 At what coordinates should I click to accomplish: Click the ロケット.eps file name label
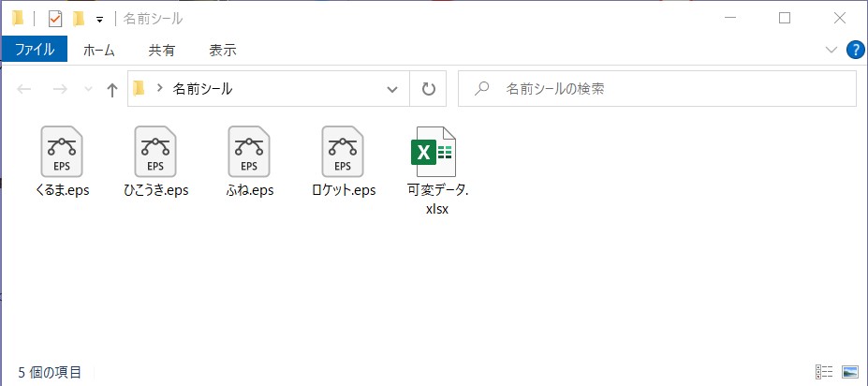[x=344, y=190]
